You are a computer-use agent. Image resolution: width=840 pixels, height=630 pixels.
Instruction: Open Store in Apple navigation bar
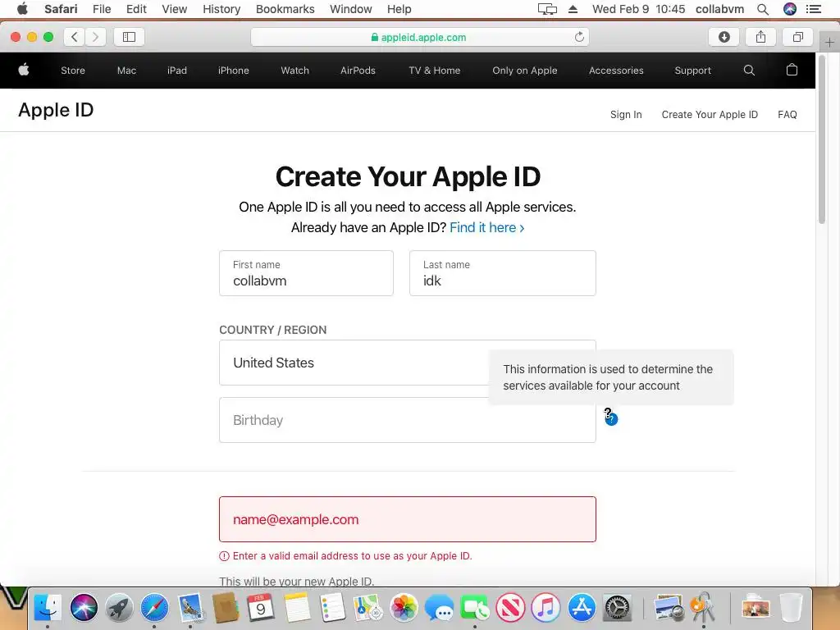point(73,71)
